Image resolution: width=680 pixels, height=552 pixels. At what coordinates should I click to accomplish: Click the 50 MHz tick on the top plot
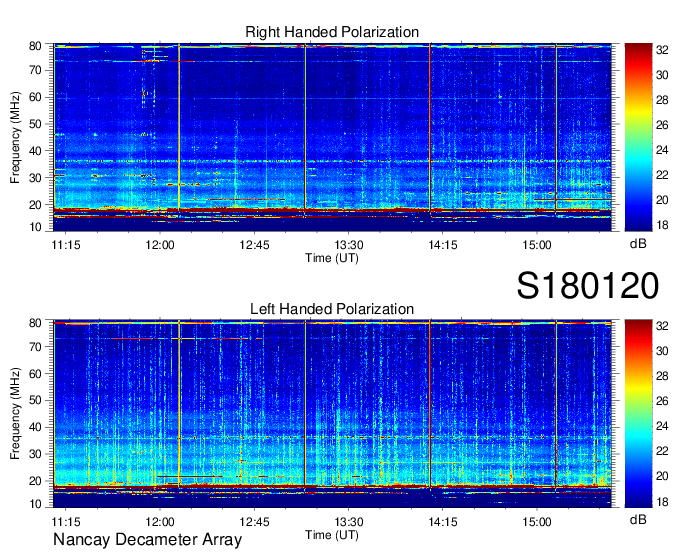point(35,124)
